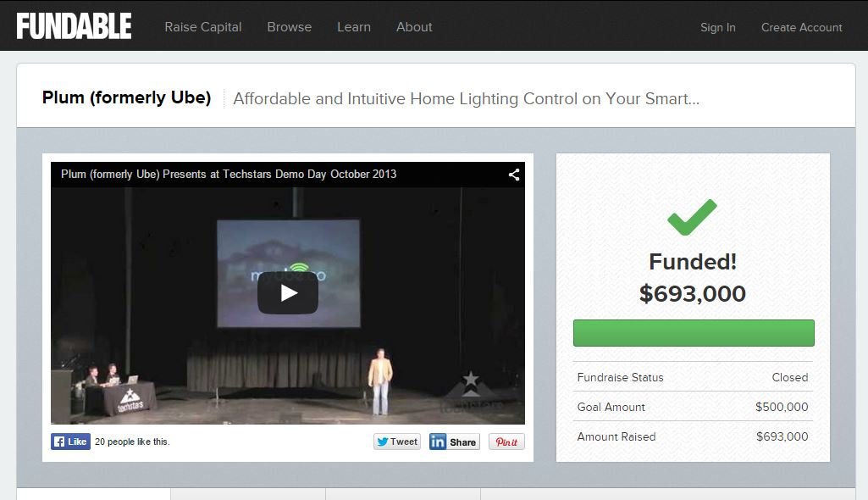The width and height of the screenshot is (868, 500).
Task: Click the green Funded checkmark icon
Action: [x=692, y=217]
